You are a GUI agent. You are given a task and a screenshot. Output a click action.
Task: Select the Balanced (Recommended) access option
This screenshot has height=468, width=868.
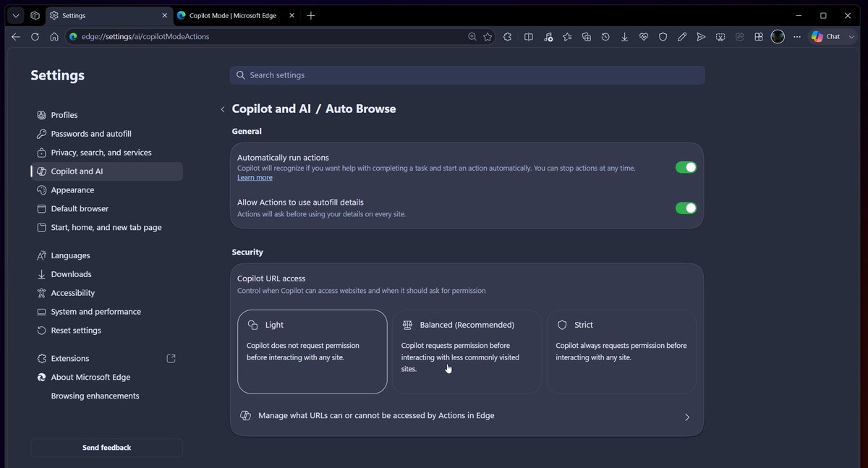click(x=467, y=352)
